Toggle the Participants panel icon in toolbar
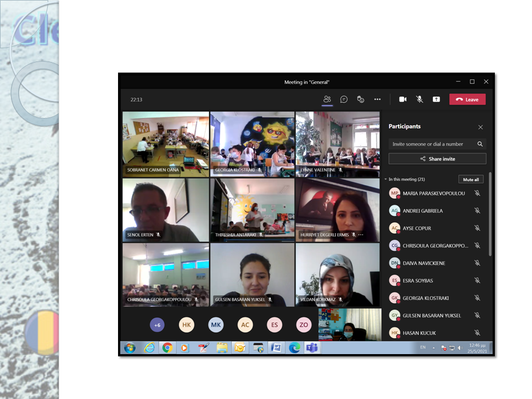The image size is (532, 399). point(327,99)
